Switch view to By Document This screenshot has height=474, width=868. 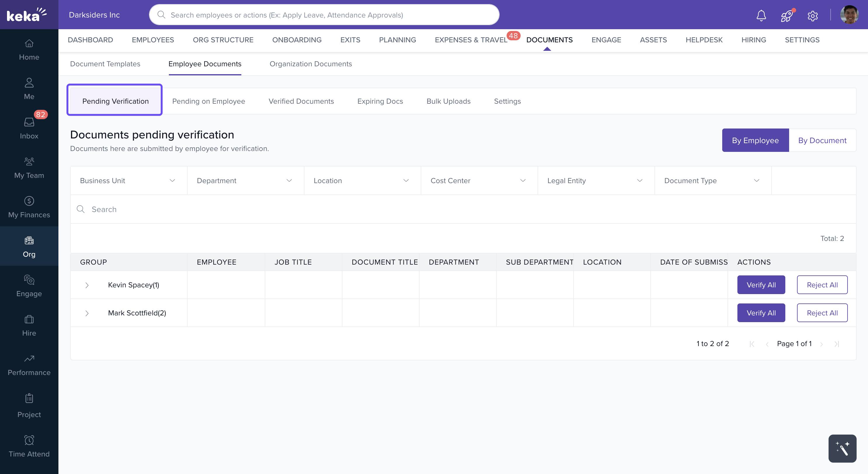(x=822, y=140)
